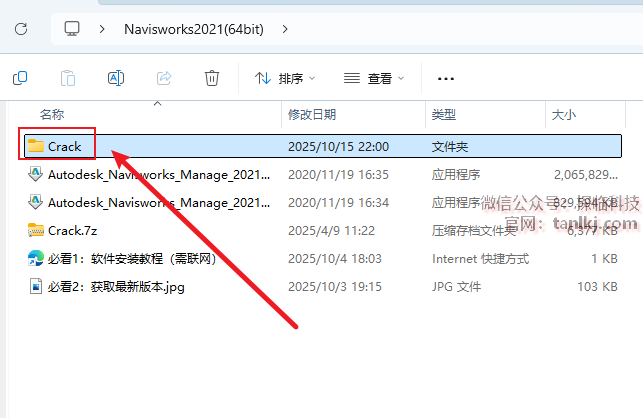Select the 必看1 internet shortcut icon
The height and width of the screenshot is (418, 643).
point(36,258)
